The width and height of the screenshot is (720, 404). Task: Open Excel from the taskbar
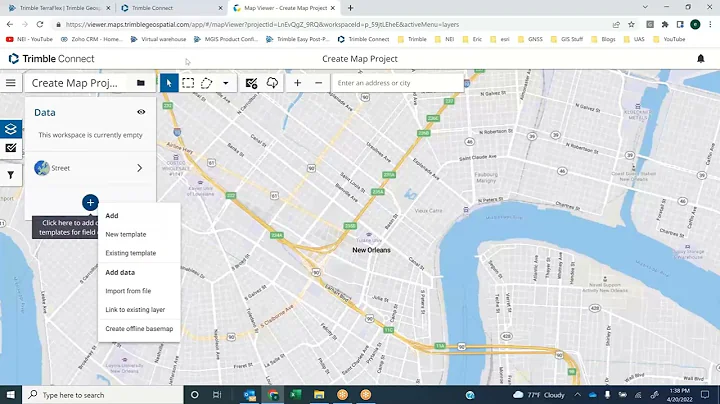point(296,395)
